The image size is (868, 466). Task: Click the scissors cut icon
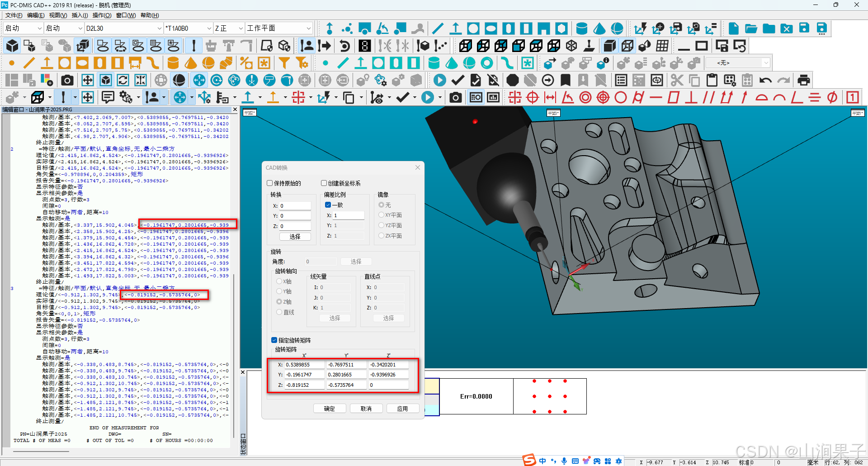tap(677, 81)
